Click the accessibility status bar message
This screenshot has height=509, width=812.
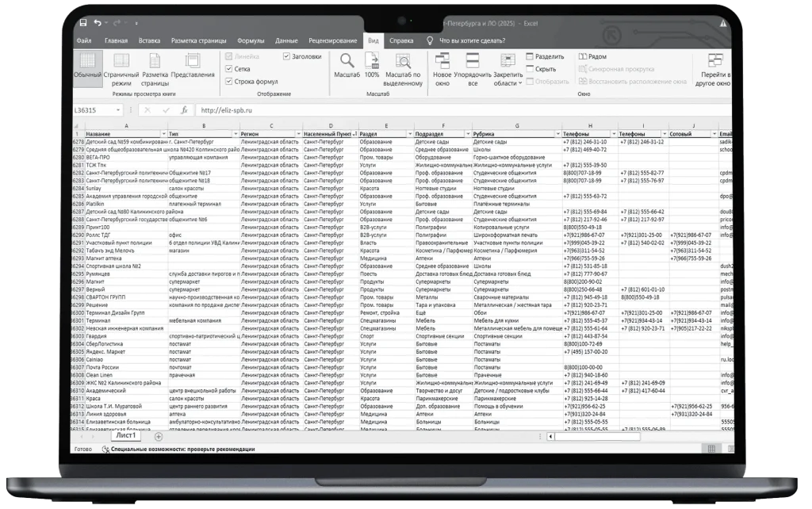(x=183, y=450)
